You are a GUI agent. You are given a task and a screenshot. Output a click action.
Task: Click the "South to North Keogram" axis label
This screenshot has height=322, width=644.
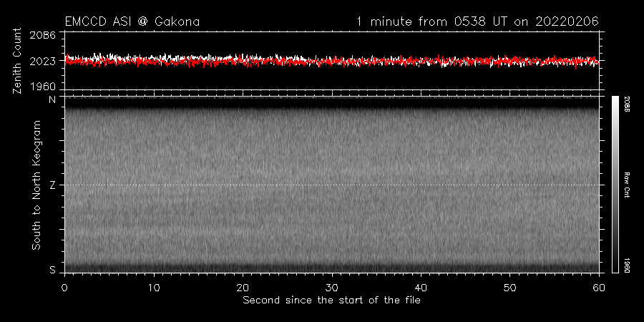tap(35, 185)
